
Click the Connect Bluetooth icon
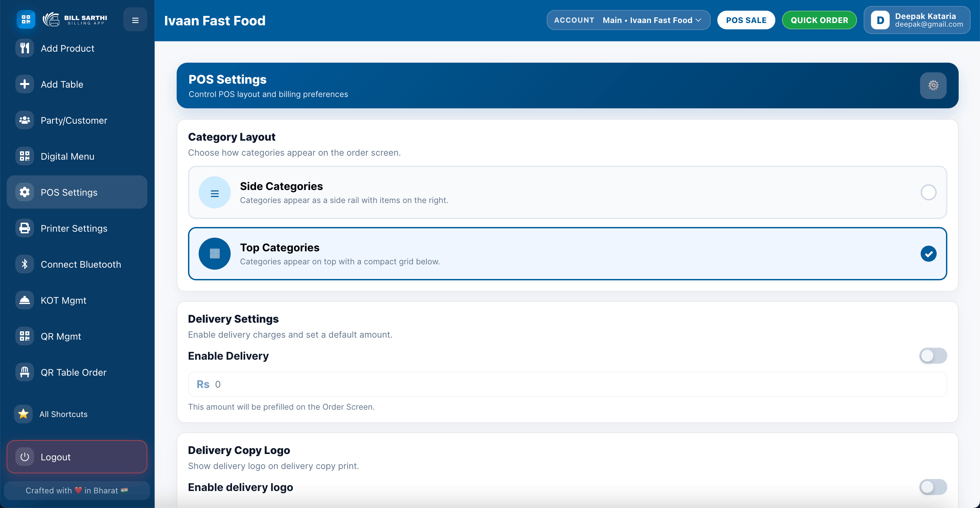[x=25, y=264]
